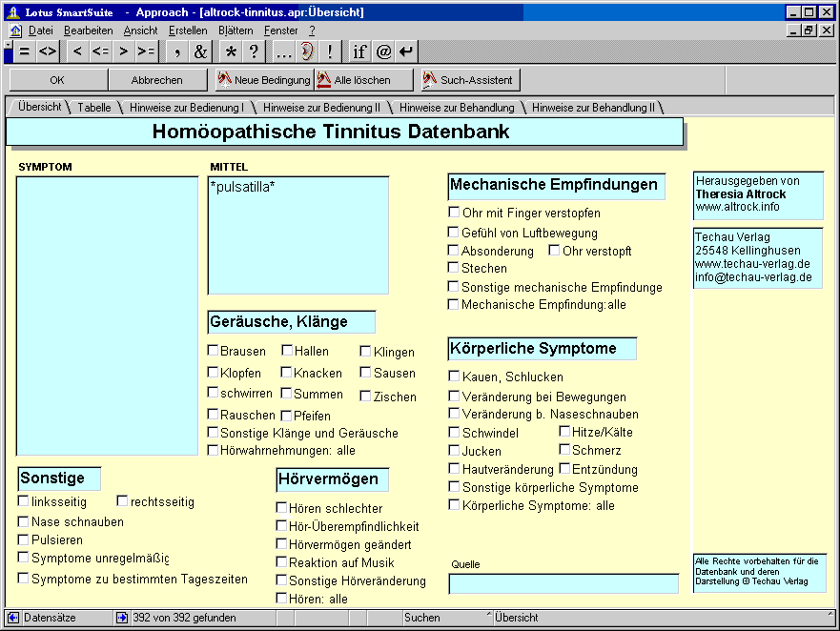Clear all with Alle löschen
The width and height of the screenshot is (840, 631).
[364, 80]
